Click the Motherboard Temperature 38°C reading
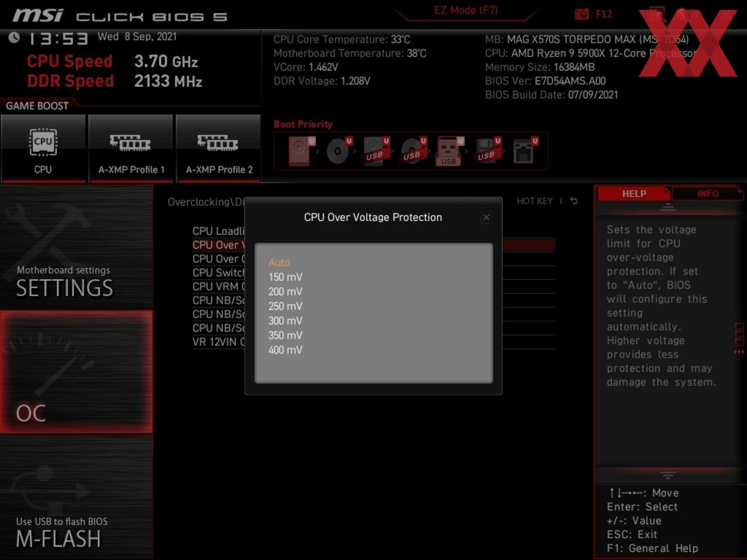The height and width of the screenshot is (560, 747). click(350, 53)
